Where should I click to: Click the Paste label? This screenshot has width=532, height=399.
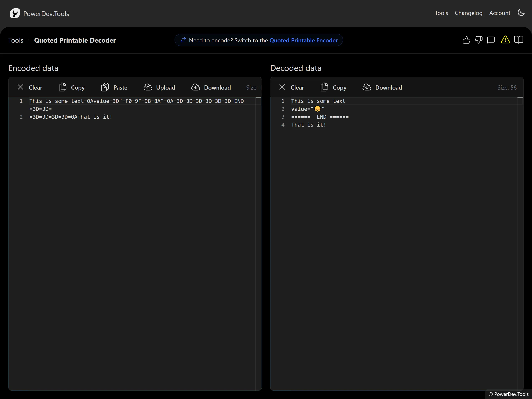120,87
